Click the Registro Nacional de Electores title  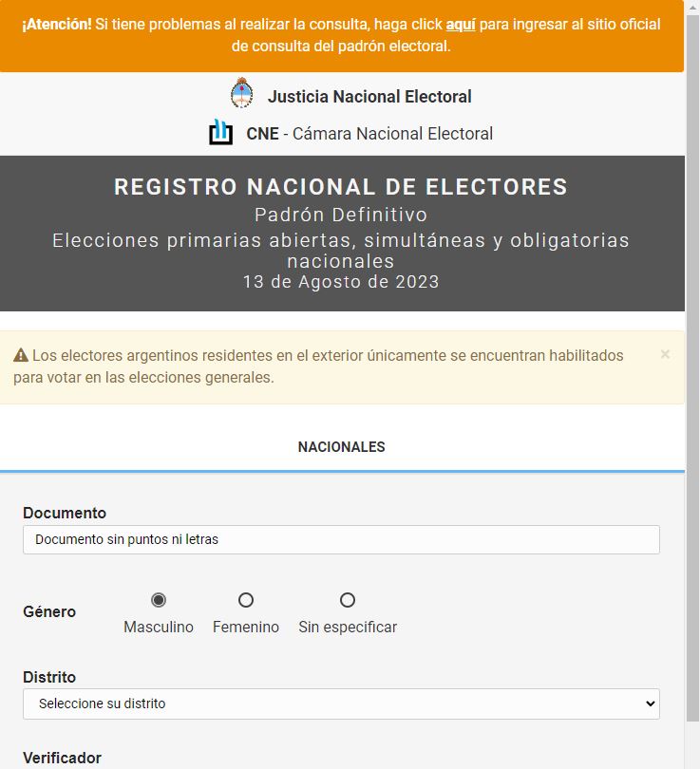click(341, 187)
